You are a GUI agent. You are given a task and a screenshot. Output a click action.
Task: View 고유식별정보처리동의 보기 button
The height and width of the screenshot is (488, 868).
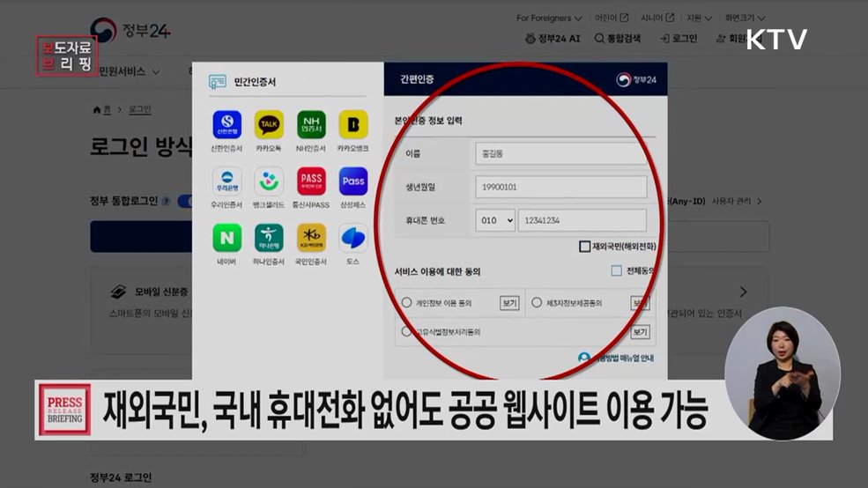click(640, 331)
